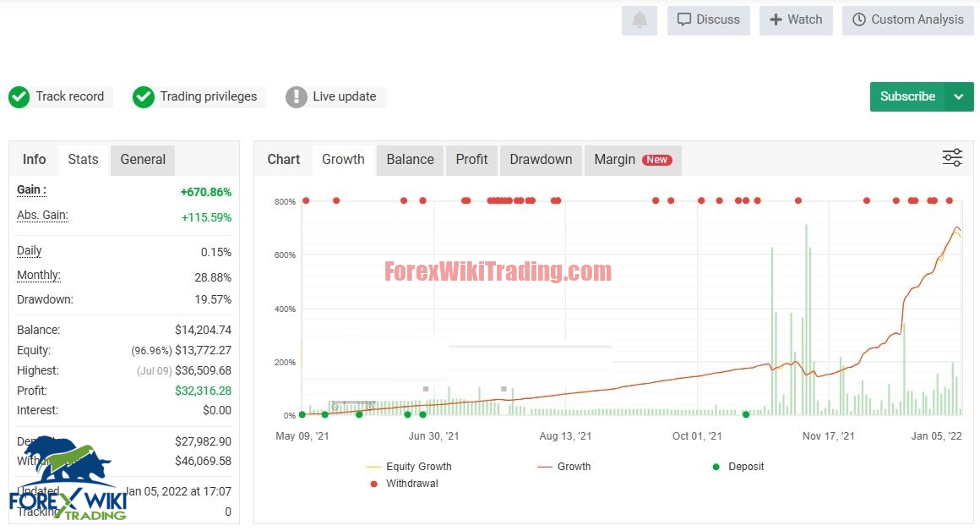
Task: Click the Subscribe button
Action: (x=907, y=96)
